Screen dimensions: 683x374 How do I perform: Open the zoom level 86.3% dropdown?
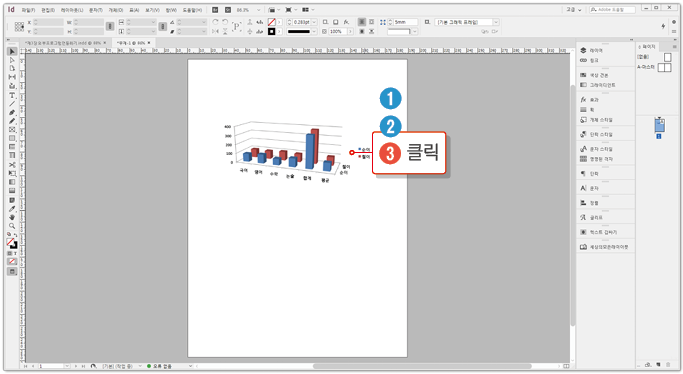click(x=258, y=10)
